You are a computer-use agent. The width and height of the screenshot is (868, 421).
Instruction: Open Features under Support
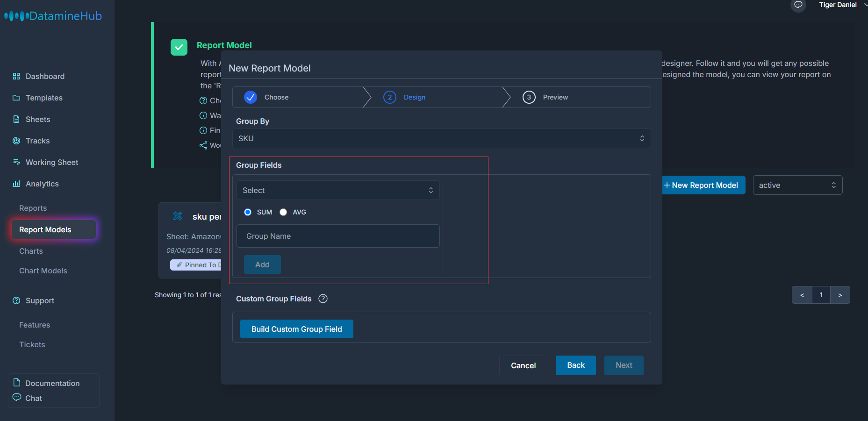(x=35, y=325)
